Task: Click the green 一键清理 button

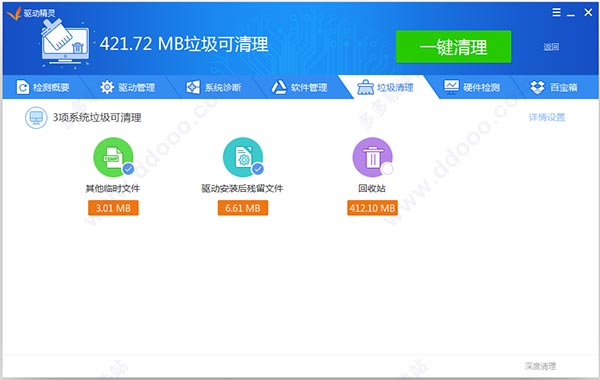Action: 453,47
